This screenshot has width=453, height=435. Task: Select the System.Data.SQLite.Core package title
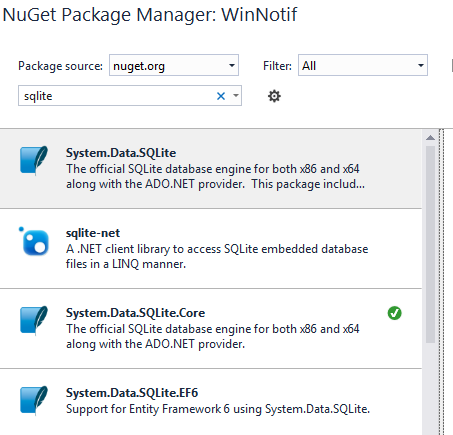135,313
